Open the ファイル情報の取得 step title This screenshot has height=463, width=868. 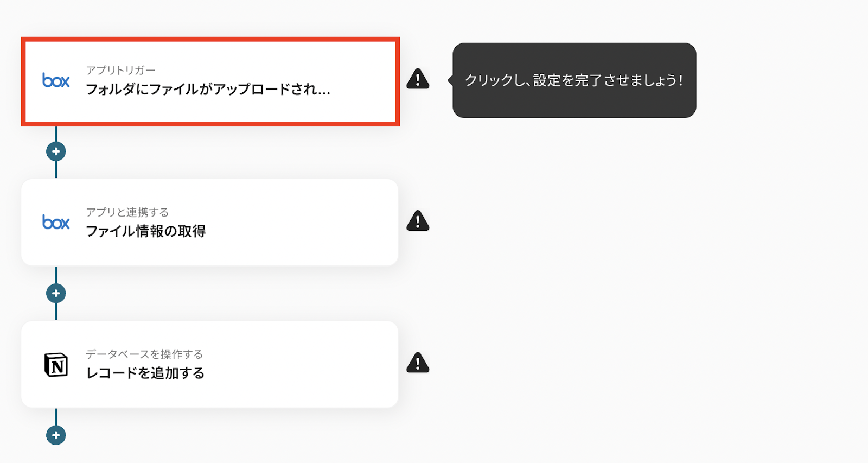(146, 231)
